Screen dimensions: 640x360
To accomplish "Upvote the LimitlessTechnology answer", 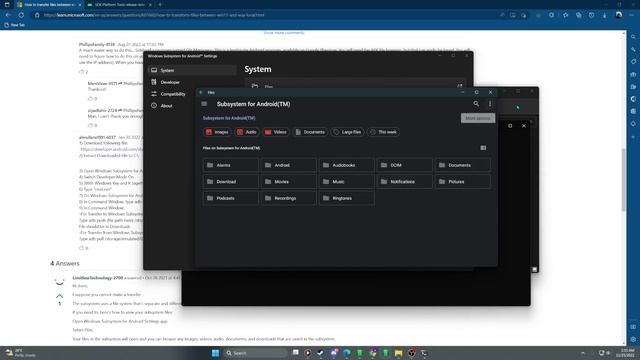I will [60, 296].
